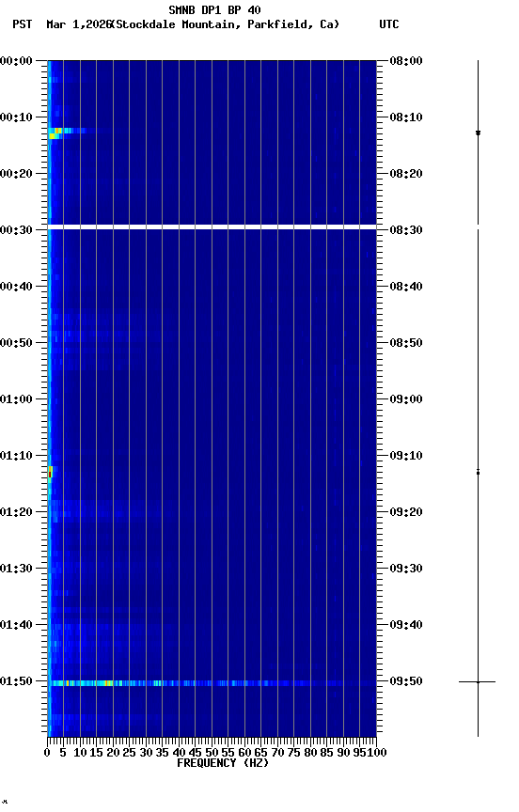Image resolution: width=519 pixels, height=812 pixels.
Task: Click the 50 Hz frequency axis label
Action: [212, 753]
